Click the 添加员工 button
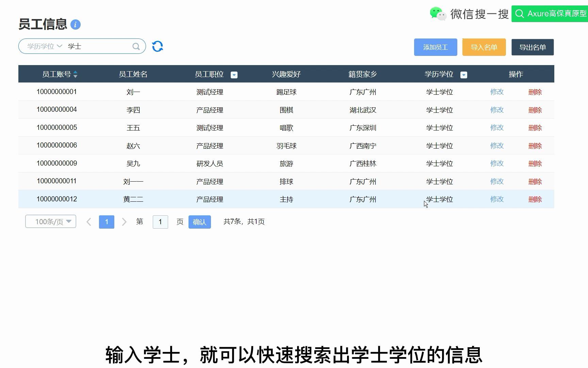This screenshot has width=588, height=368. (x=436, y=47)
